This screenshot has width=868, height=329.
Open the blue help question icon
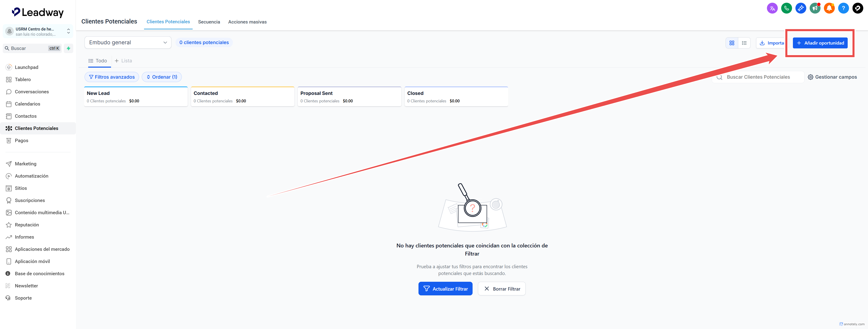coord(843,8)
